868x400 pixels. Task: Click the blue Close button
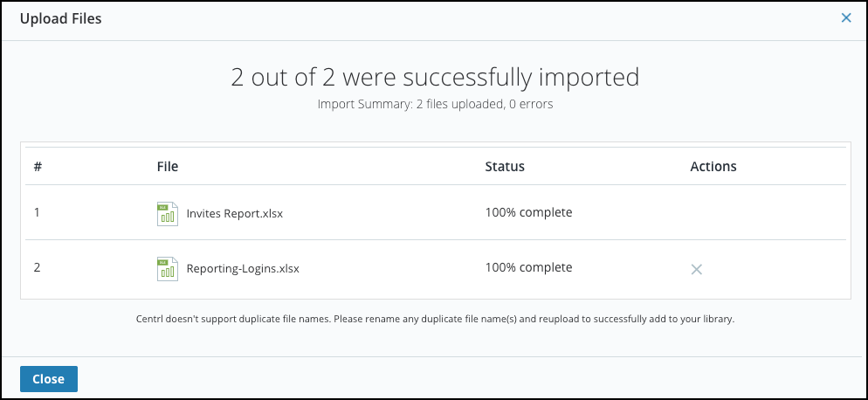coord(49,379)
